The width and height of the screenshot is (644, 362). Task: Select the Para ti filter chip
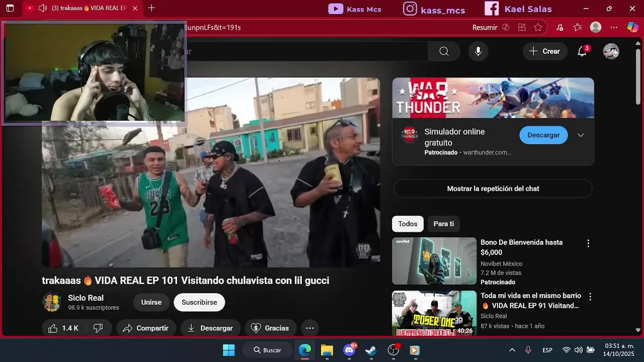tap(443, 224)
